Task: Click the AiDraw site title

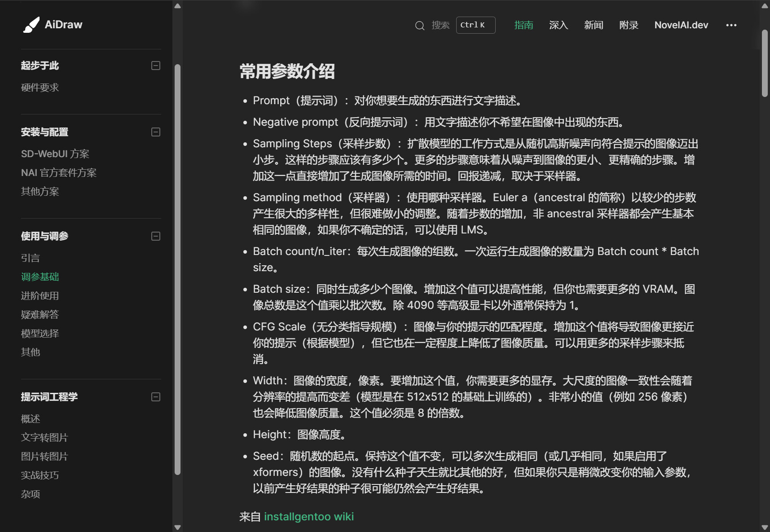Action: pos(63,25)
